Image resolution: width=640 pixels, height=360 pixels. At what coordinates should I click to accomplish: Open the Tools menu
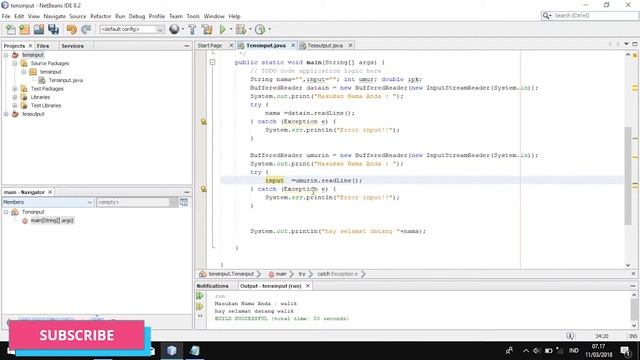(x=193, y=16)
